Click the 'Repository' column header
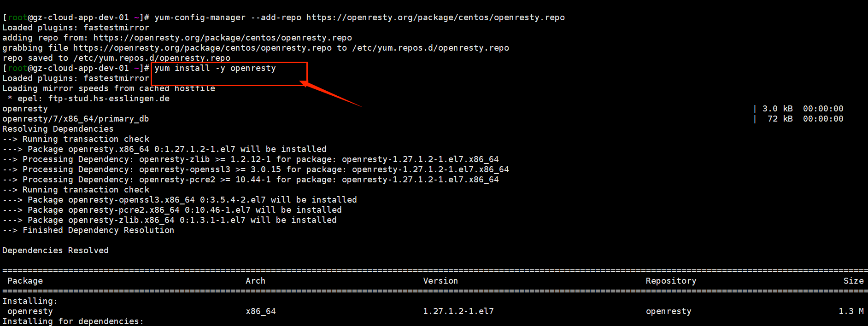 point(671,281)
